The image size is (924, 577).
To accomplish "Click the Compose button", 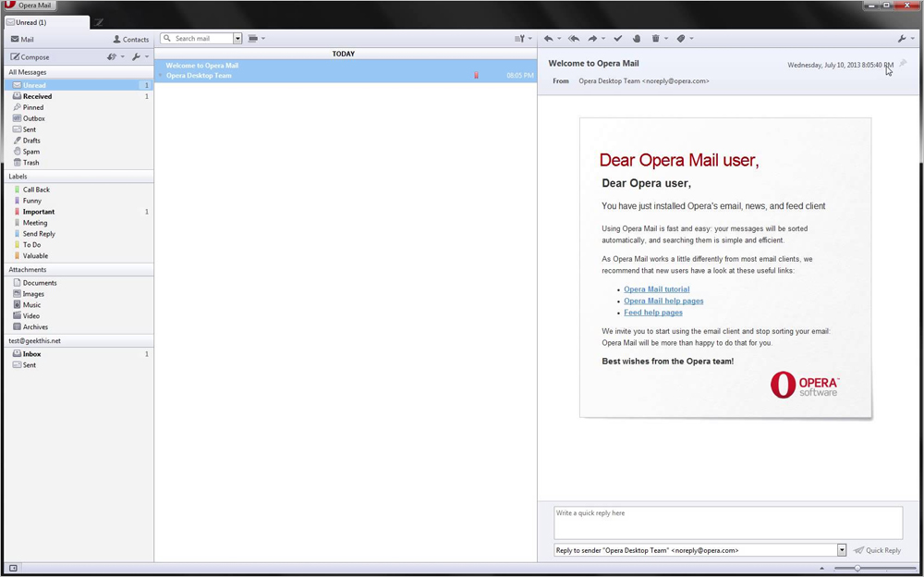I will [x=30, y=57].
